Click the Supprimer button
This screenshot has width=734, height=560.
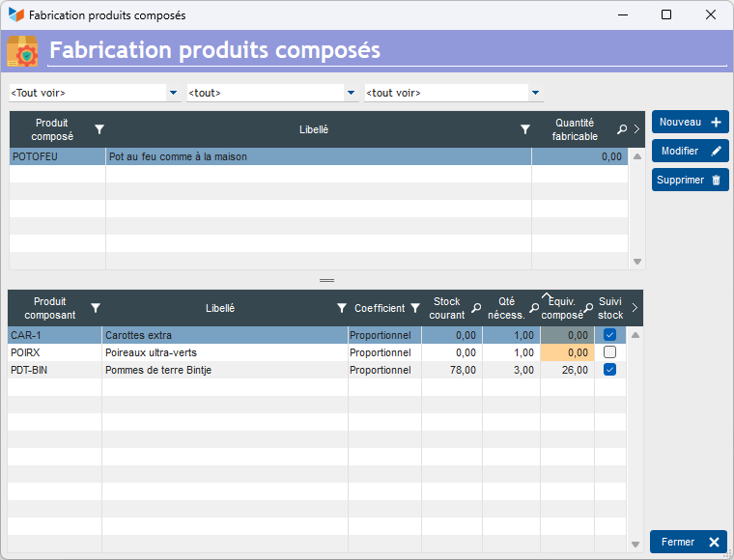point(690,180)
